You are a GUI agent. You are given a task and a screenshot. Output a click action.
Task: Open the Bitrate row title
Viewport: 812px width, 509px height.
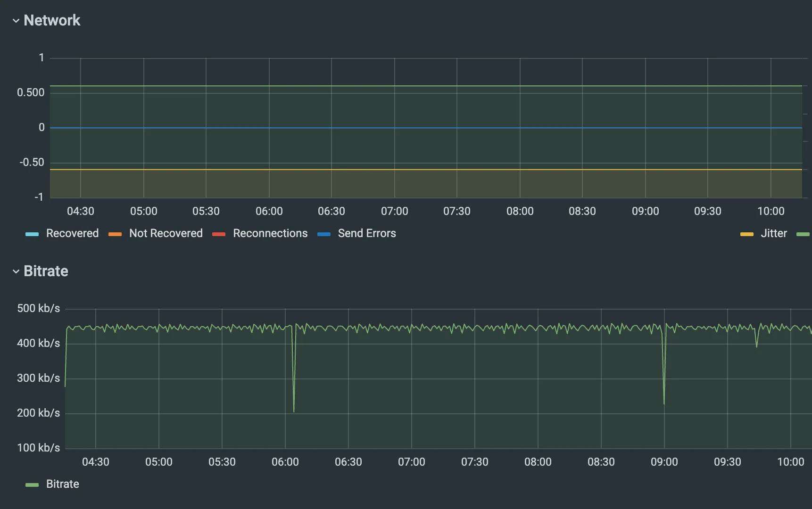(46, 271)
